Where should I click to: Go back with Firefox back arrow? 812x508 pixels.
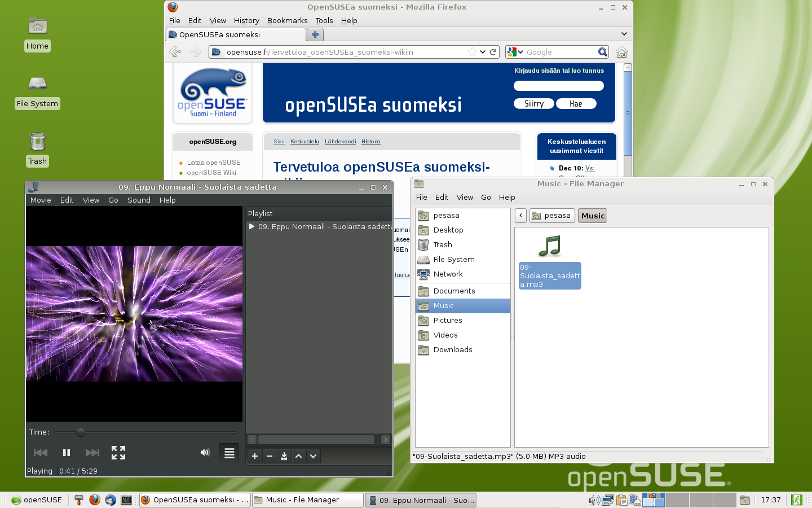coord(175,52)
